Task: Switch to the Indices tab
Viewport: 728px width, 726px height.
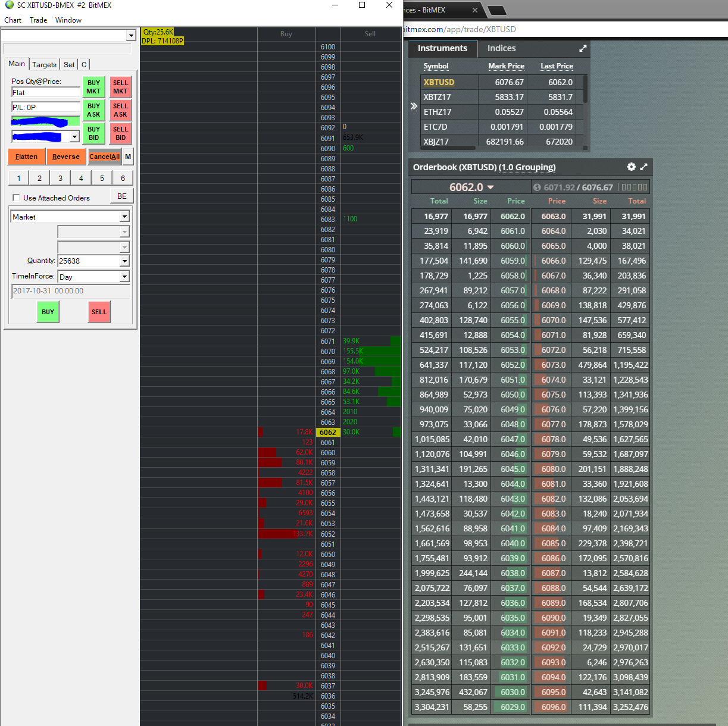Action: 501,48
